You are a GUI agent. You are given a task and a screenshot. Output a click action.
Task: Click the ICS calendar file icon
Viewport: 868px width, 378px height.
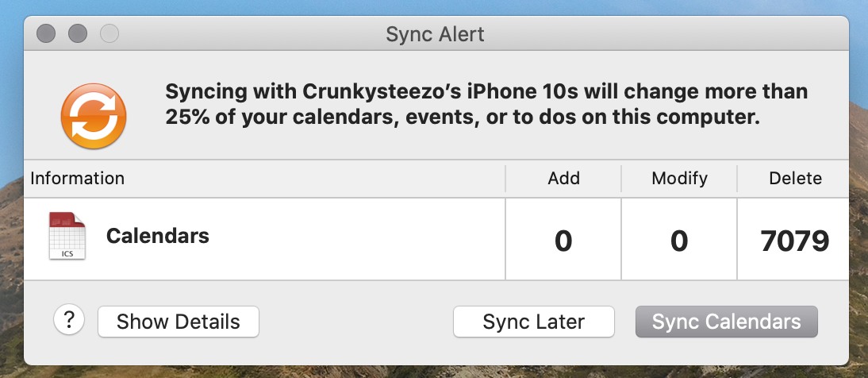click(x=67, y=237)
